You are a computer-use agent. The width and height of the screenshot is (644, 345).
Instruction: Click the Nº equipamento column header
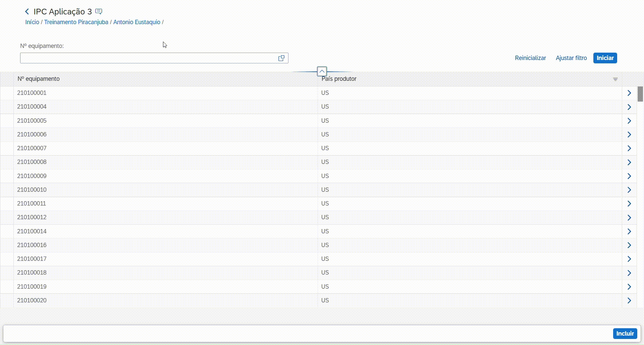39,79
